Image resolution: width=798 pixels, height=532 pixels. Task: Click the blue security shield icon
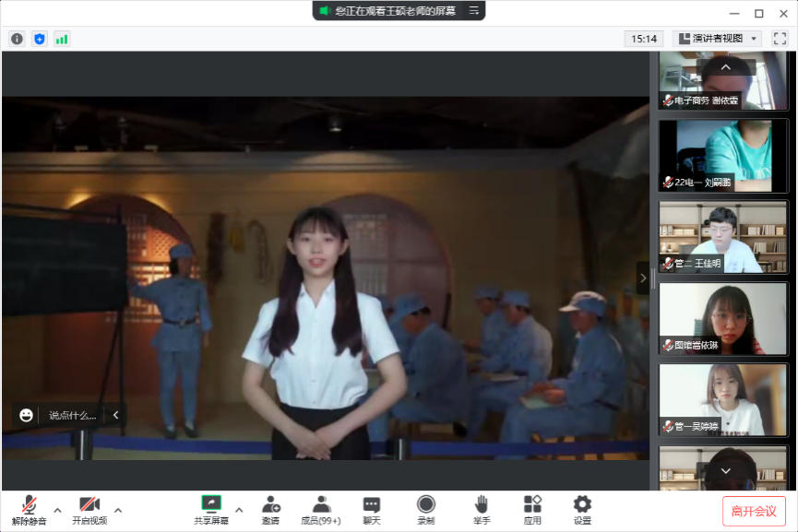[x=39, y=39]
